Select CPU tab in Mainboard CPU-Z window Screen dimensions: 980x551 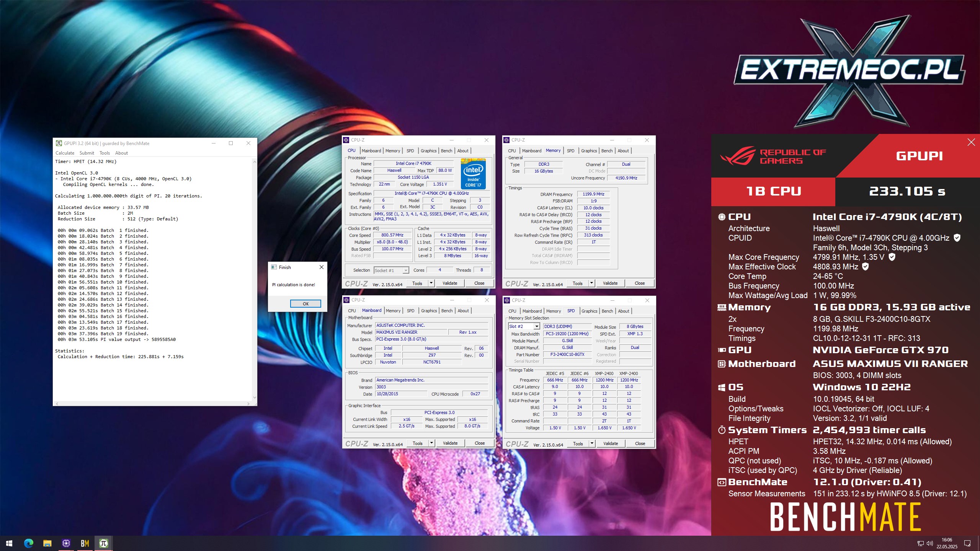tap(352, 311)
